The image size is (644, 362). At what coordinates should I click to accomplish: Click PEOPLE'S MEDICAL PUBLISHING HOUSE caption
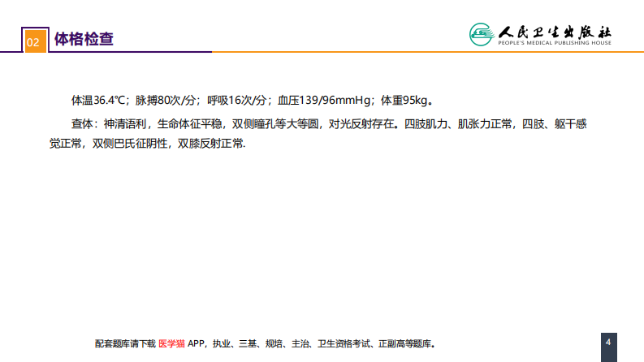[555, 43]
